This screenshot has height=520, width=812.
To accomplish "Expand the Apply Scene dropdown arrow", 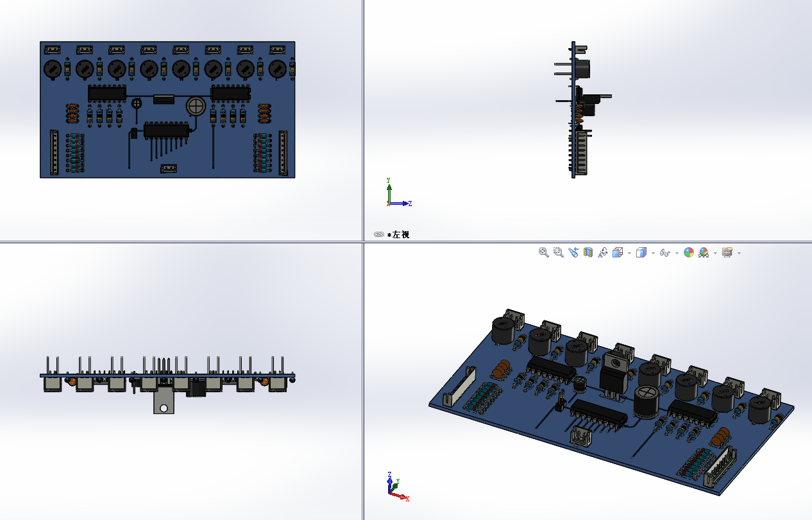I will point(715,254).
